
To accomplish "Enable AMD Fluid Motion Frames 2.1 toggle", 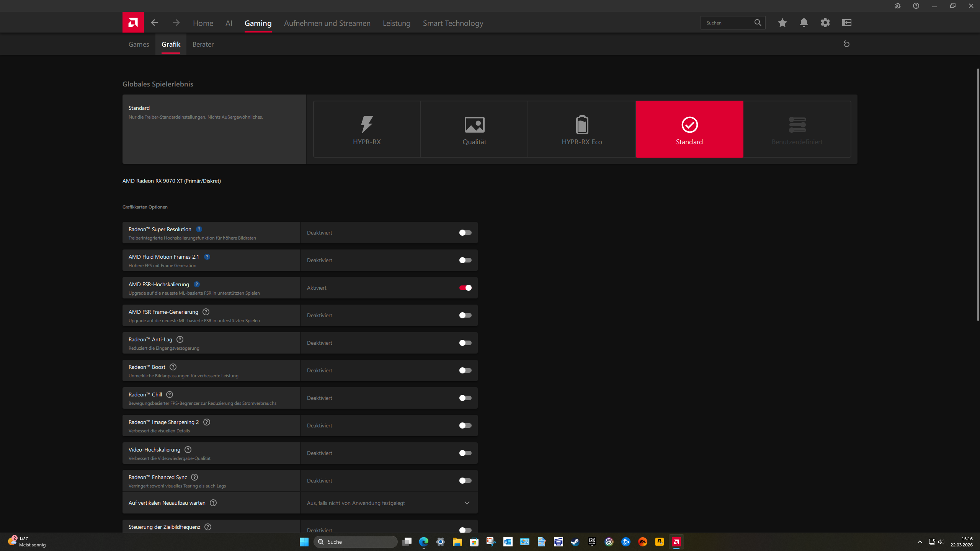I will coord(465,260).
